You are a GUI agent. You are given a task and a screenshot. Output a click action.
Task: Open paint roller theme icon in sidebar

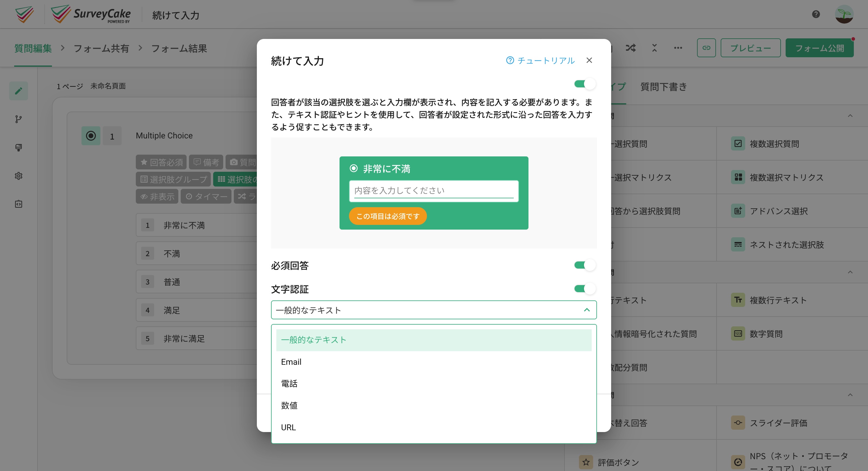19,147
